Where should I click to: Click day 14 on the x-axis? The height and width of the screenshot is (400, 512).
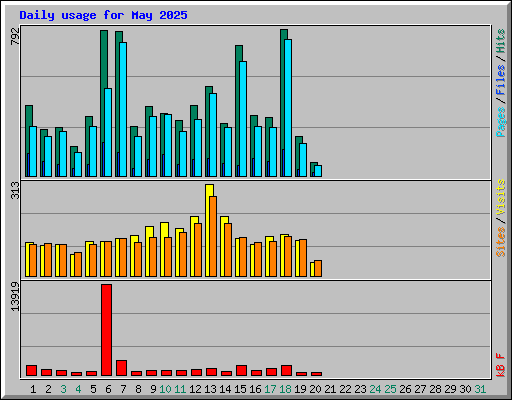point(225,389)
